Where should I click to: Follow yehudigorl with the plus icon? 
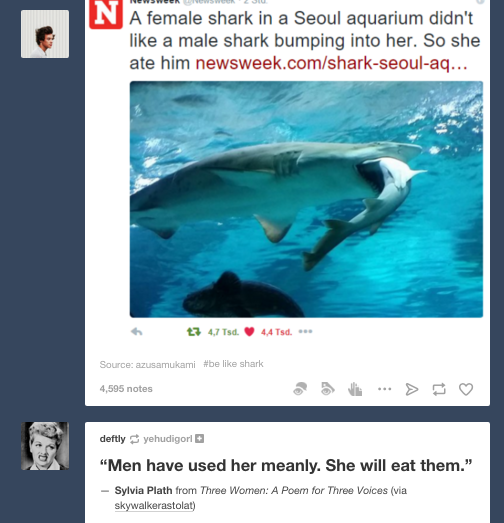click(x=199, y=439)
